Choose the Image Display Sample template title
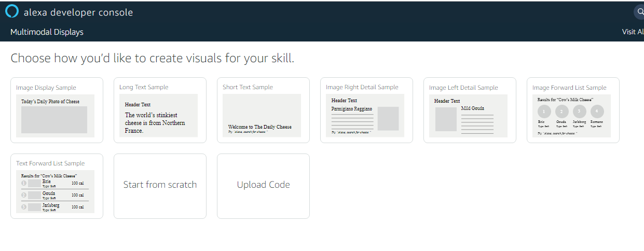Screen dimensions: 644x251 46,88
